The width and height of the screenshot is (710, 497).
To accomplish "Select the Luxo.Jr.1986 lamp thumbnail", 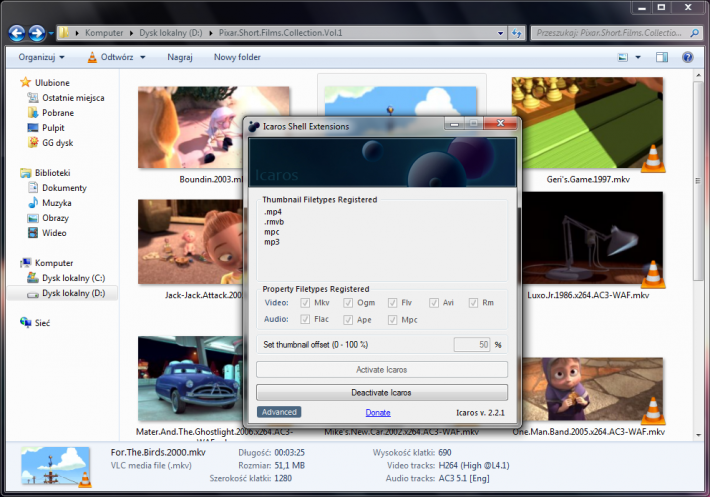I will coord(592,238).
